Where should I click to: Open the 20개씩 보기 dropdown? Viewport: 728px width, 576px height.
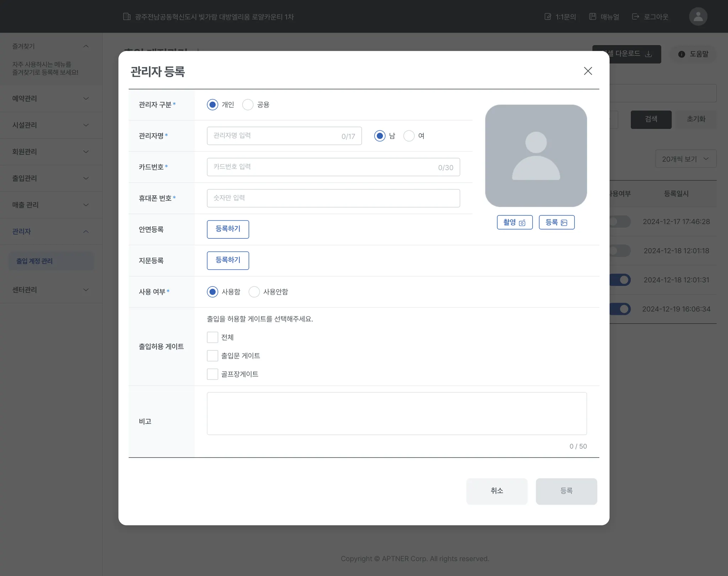coord(685,159)
